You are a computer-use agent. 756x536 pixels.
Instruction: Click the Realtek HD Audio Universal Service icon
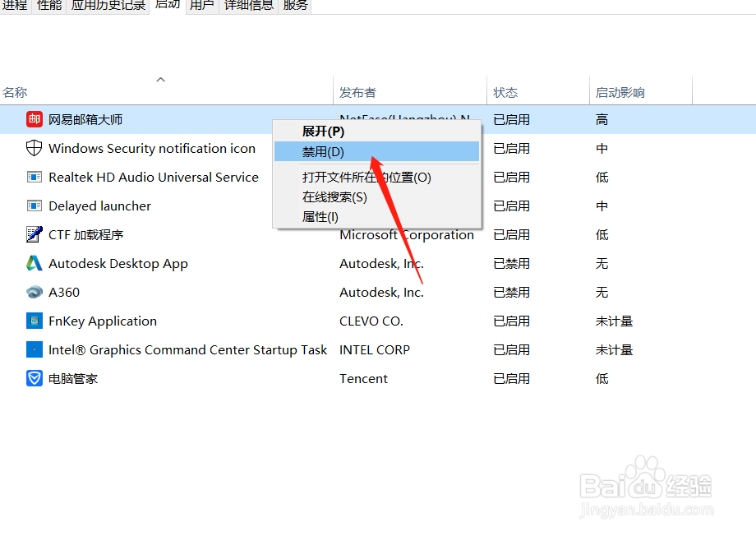[34, 177]
